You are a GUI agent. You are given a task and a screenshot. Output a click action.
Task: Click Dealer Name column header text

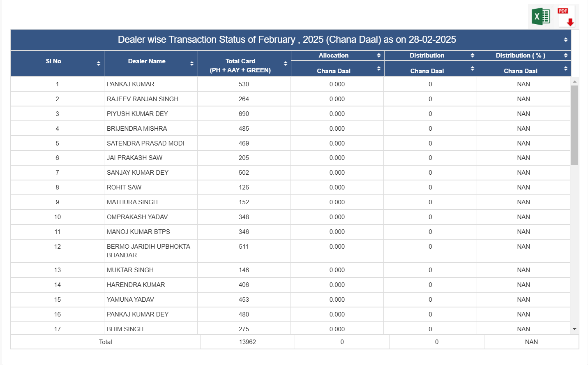[147, 61]
